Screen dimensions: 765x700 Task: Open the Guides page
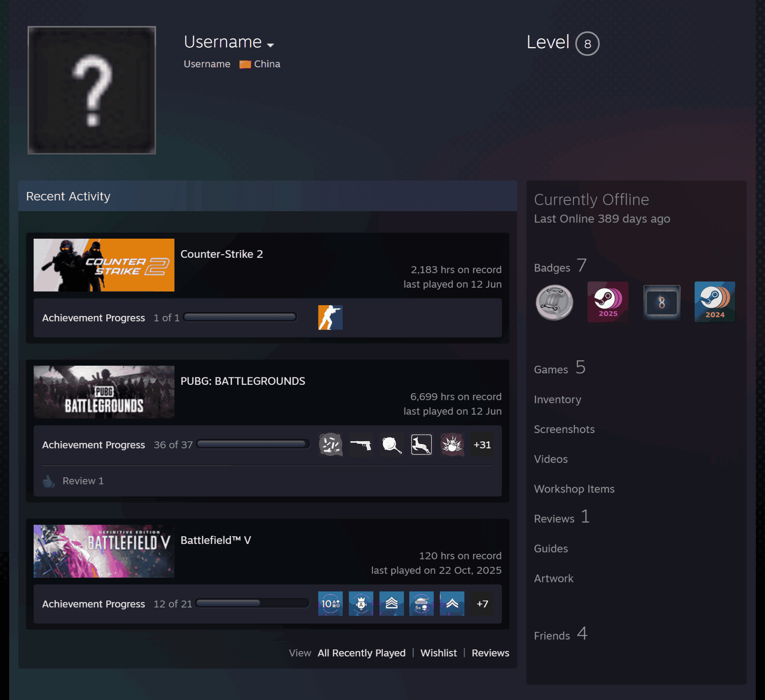(x=551, y=549)
